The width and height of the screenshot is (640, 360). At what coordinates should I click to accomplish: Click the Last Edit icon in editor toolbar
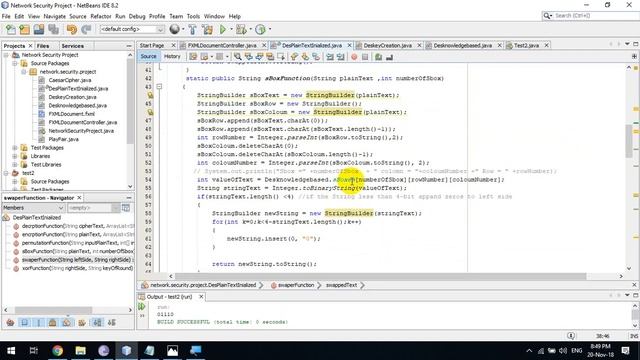pos(193,57)
